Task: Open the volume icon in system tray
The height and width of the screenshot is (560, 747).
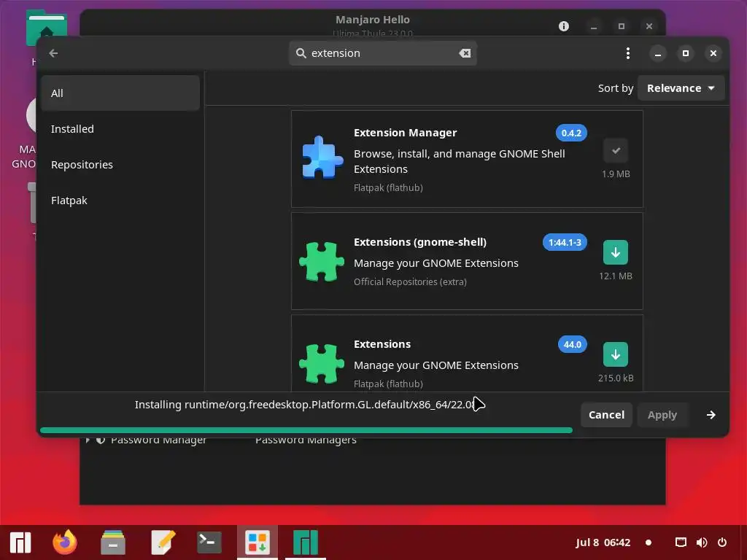Action: pos(701,542)
